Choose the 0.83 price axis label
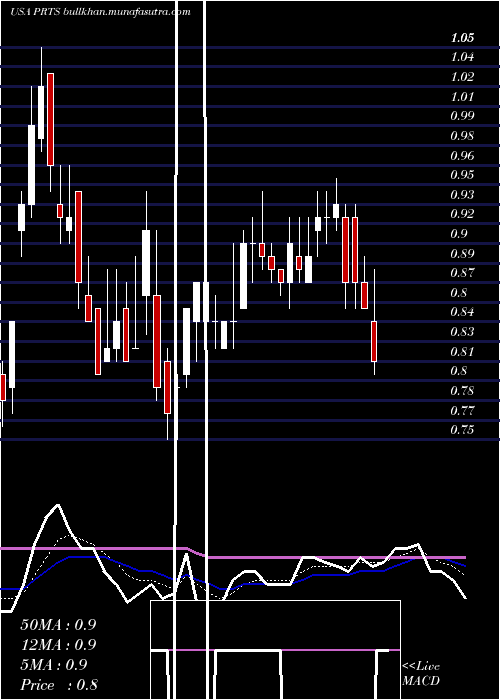Viewport: 500px width, 700px height. pos(462,332)
